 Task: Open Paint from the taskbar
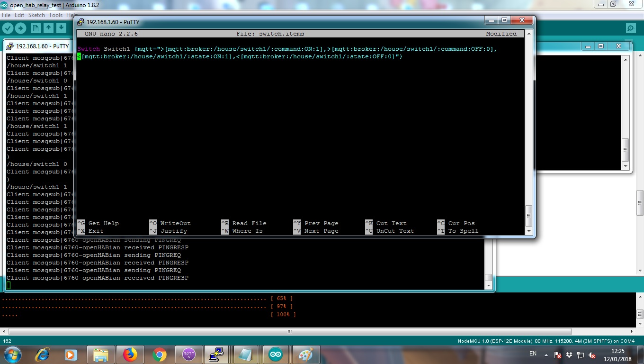(305, 355)
